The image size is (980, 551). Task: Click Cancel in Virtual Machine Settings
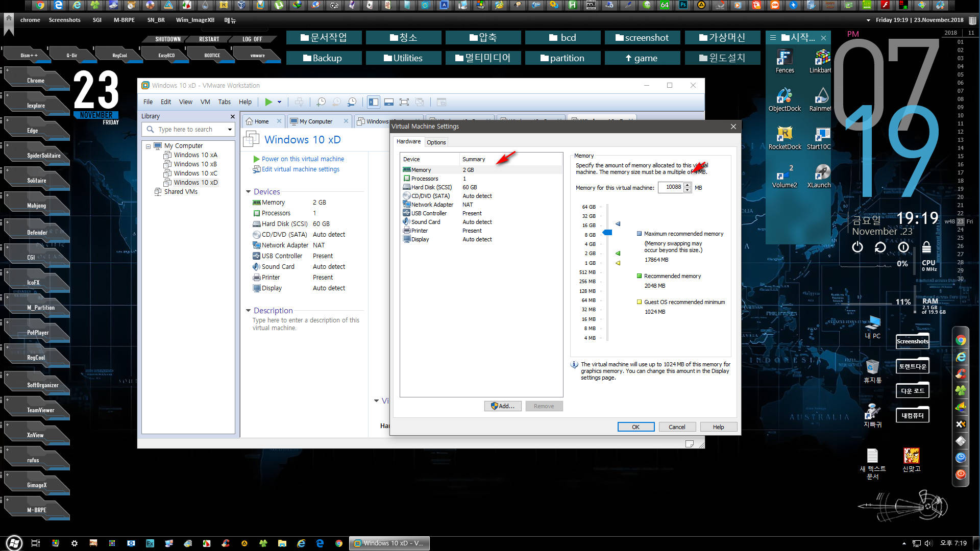tap(677, 427)
